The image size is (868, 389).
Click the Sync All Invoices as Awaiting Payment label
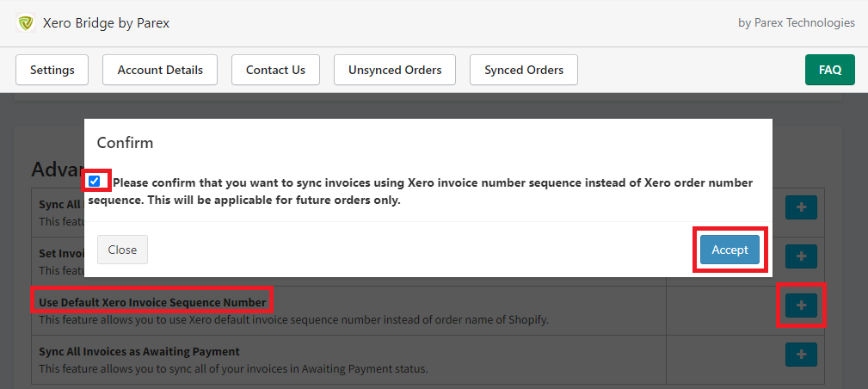pos(139,351)
